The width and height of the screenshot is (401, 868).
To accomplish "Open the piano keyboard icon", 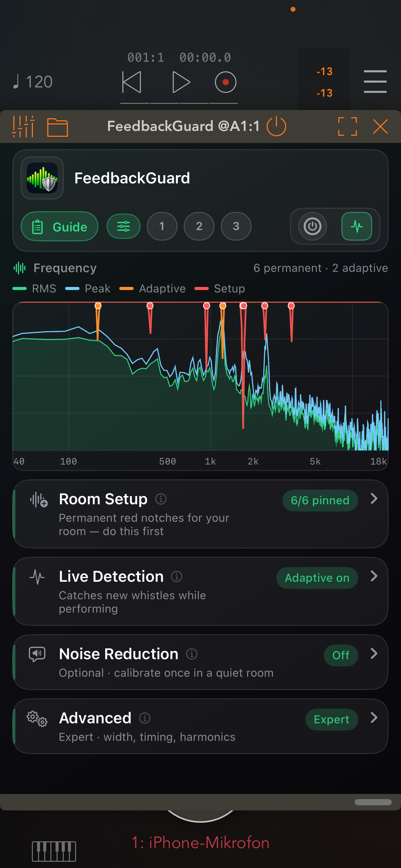I will point(54,852).
